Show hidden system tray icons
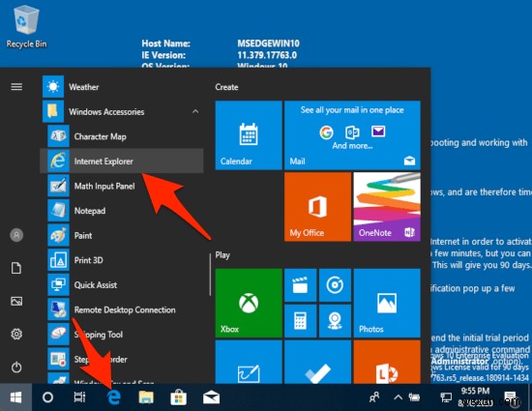 coord(398,397)
